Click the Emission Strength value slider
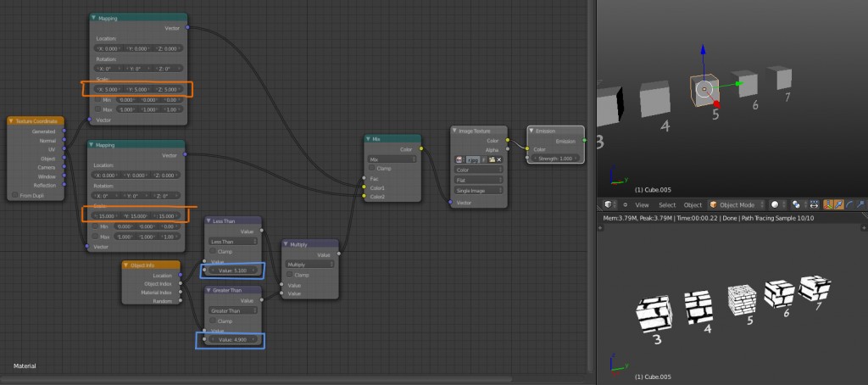Viewport: 868px width, 385px height. point(557,159)
